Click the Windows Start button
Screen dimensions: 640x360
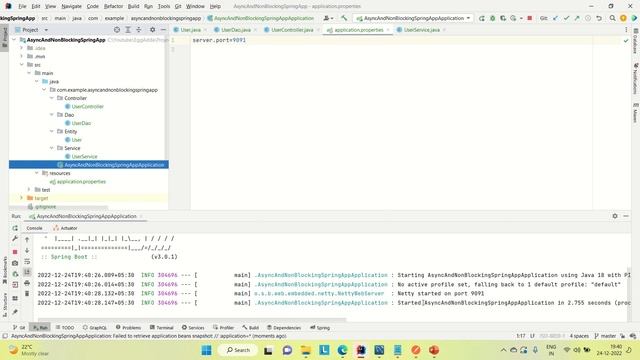[207, 350]
